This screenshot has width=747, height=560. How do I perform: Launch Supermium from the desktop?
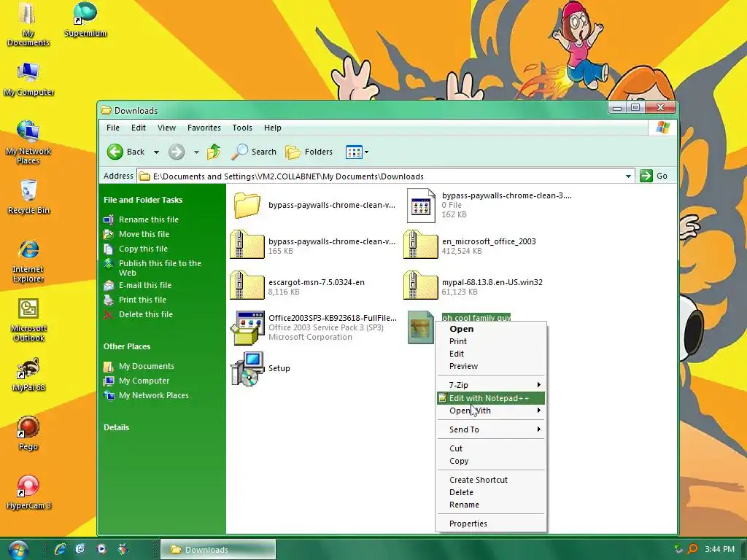[x=85, y=20]
